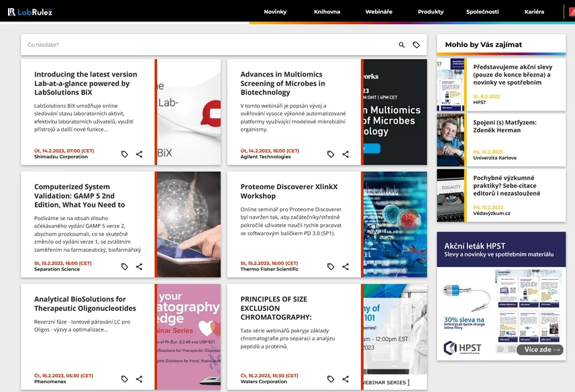The width and height of the screenshot is (575, 392).
Task: Click the red user account icon
Action: tap(572, 11)
